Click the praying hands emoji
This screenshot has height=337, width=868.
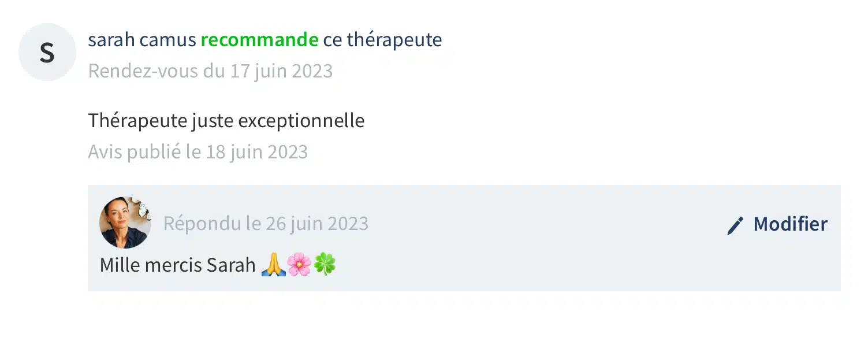pyautogui.click(x=273, y=265)
